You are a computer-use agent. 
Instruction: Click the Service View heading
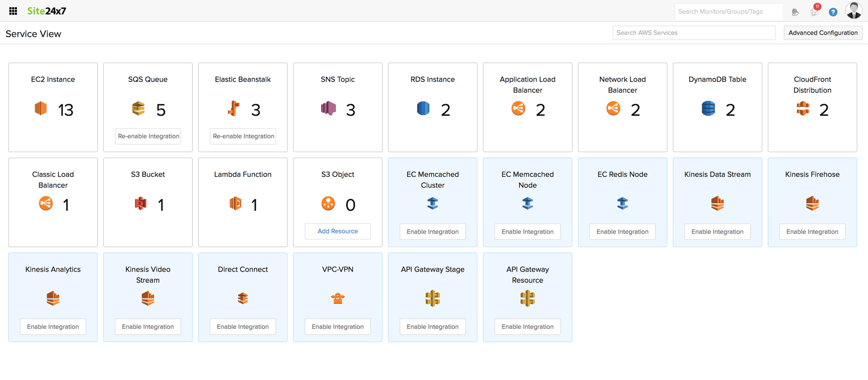[x=33, y=34]
